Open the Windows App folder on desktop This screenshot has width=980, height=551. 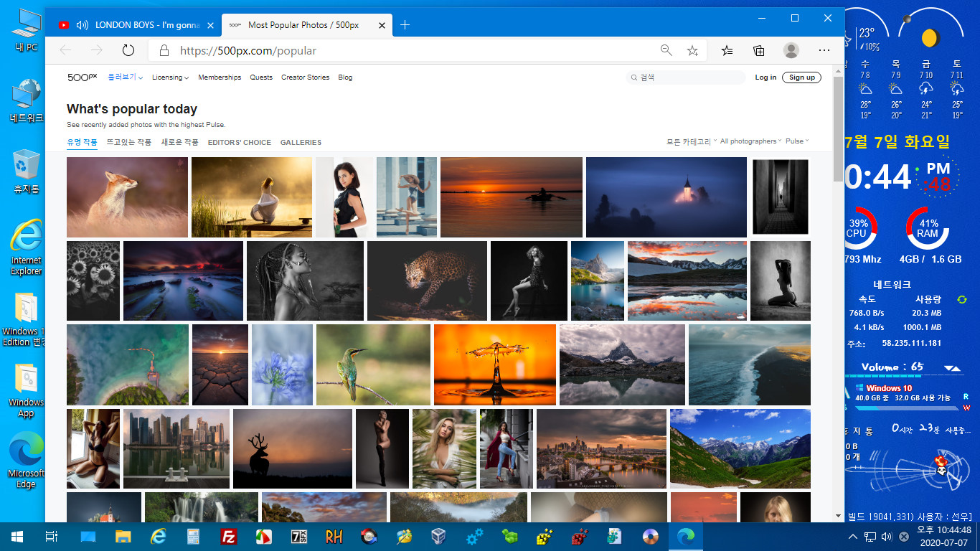(27, 390)
